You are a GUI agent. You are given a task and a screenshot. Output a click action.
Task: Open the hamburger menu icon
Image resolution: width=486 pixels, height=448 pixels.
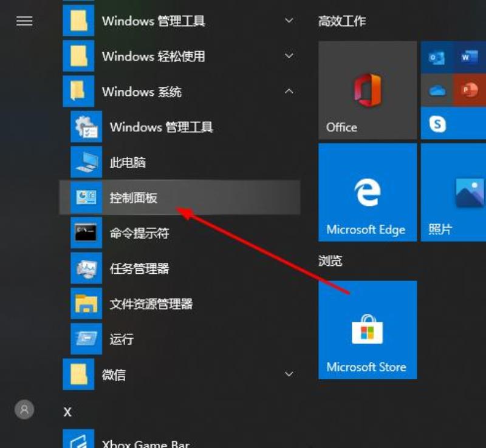click(24, 21)
